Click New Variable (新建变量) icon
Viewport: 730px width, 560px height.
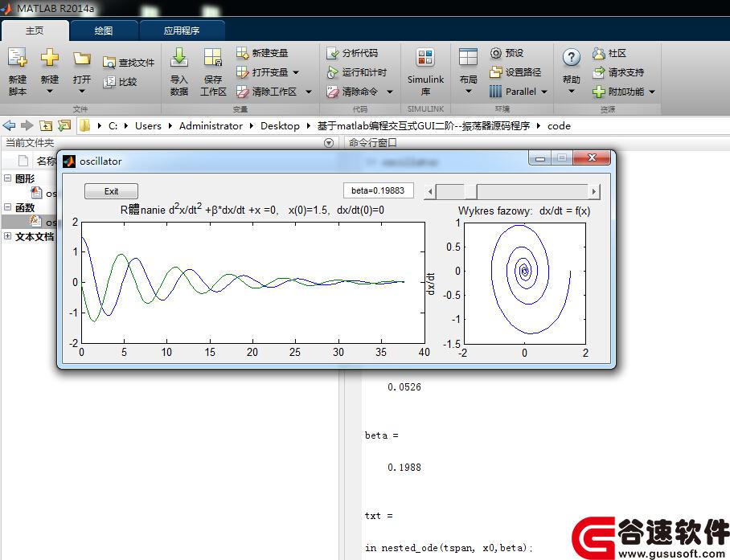click(x=242, y=53)
